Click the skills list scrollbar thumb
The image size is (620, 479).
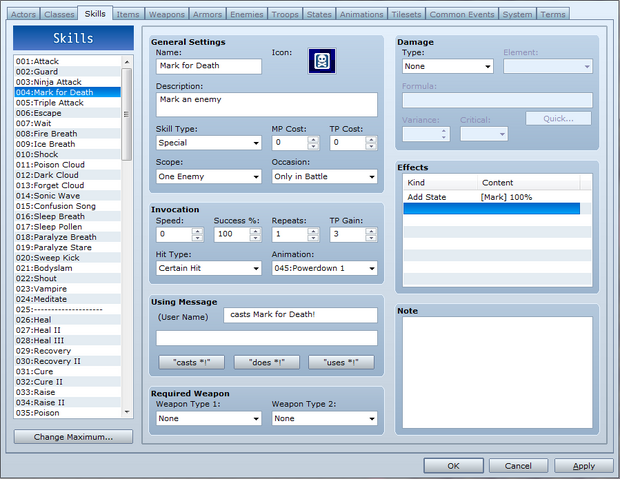pos(127,114)
